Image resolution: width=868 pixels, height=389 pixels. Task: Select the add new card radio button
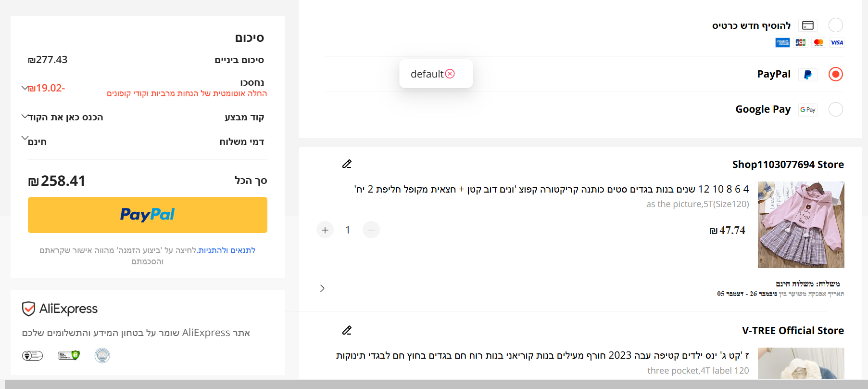pyautogui.click(x=836, y=25)
